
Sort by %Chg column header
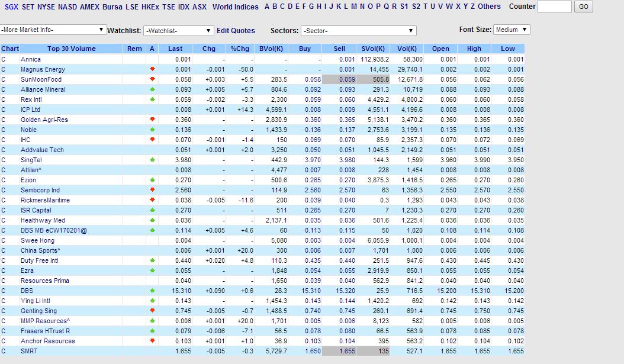click(x=240, y=49)
